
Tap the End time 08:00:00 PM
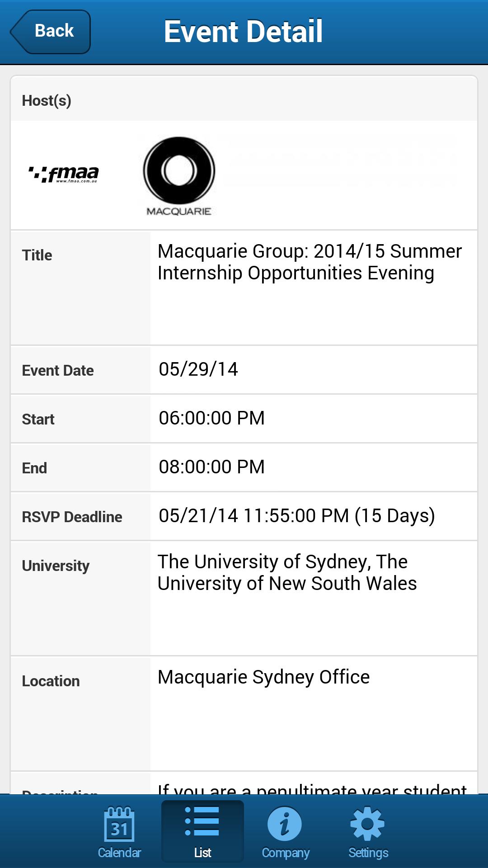(x=211, y=467)
